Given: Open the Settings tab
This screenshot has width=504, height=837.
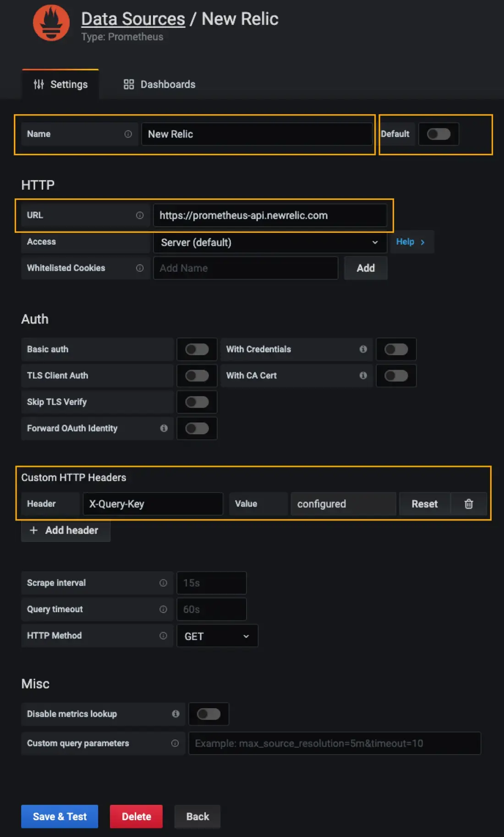Looking at the screenshot, I should (60, 84).
